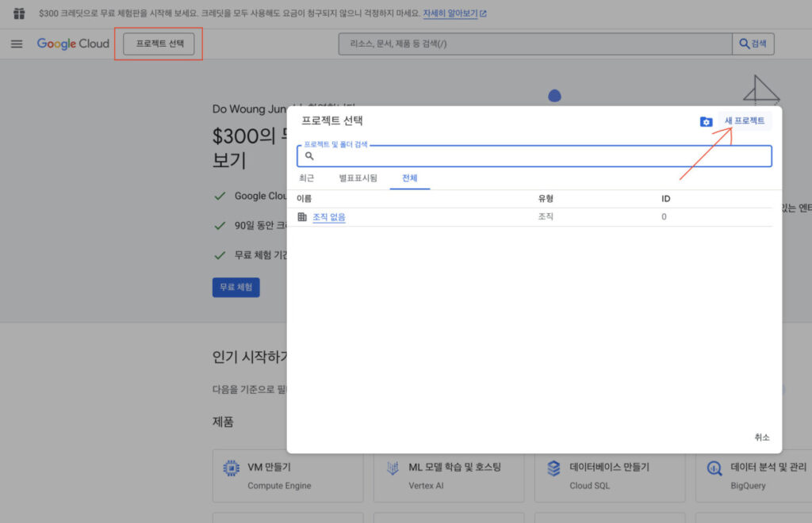
Task: Click the Google Cloud logo
Action: (73, 44)
